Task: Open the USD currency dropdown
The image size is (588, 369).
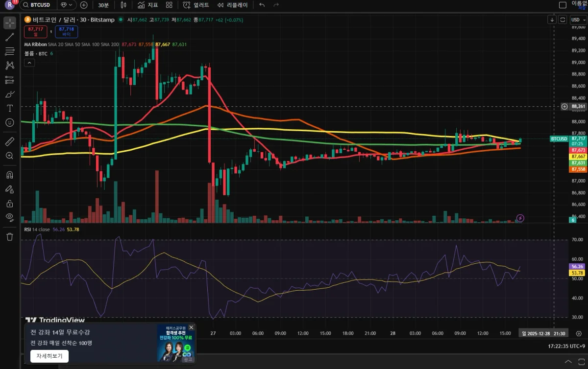Action: pyautogui.click(x=578, y=20)
